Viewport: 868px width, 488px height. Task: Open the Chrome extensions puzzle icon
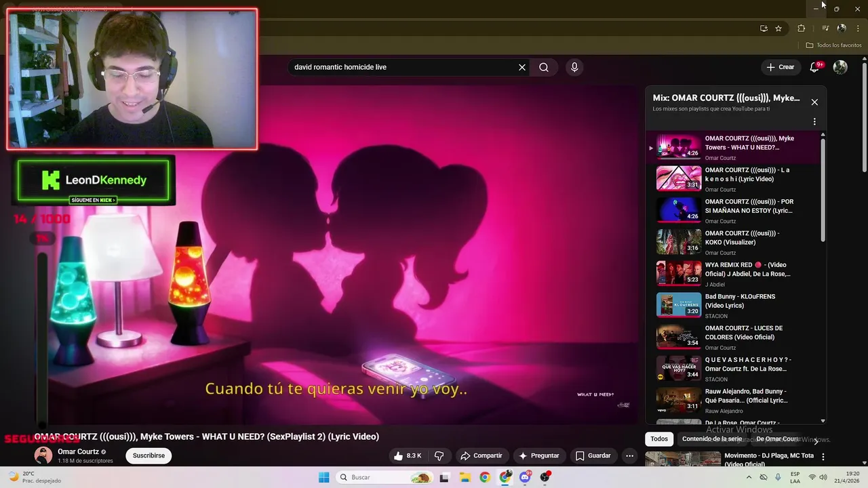802,28
